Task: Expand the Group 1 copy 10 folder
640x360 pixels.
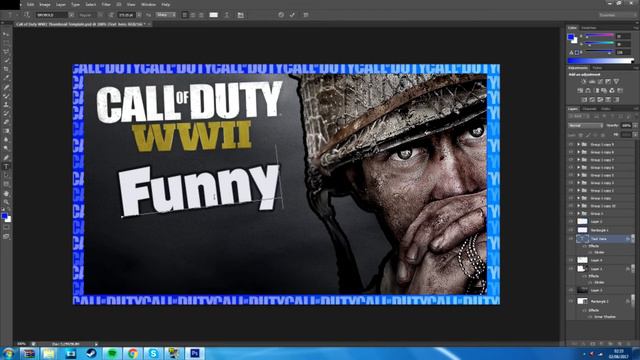Action: point(578,206)
